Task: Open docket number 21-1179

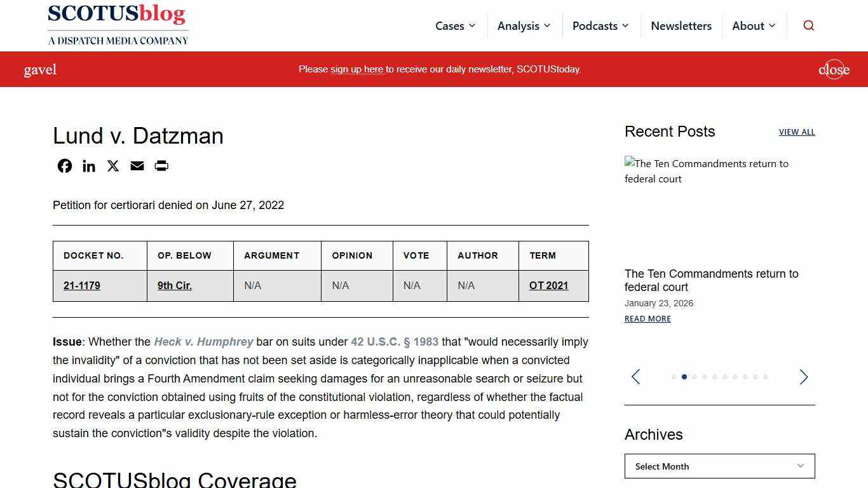Action: [82, 285]
